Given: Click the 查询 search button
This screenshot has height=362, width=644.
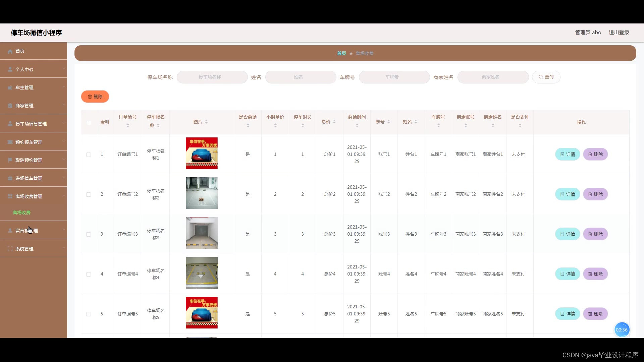Looking at the screenshot, I should tap(546, 77).
